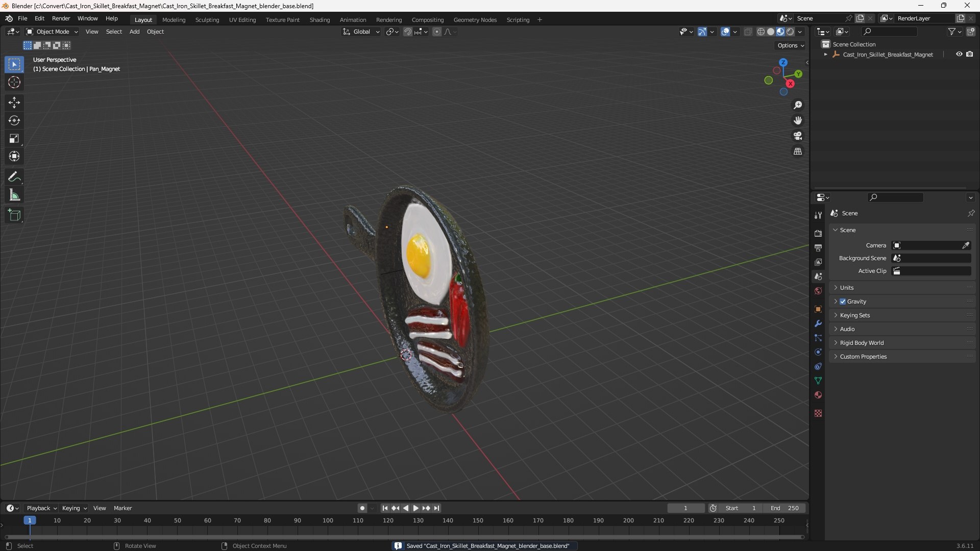
Task: Click the current frame marker 1
Action: click(x=30, y=520)
